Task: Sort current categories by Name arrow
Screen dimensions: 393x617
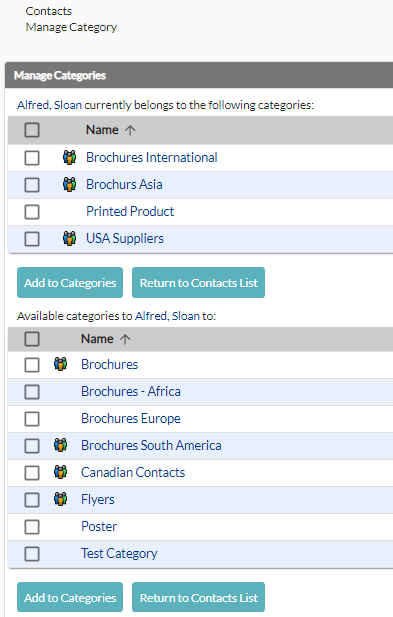Action: tap(130, 130)
